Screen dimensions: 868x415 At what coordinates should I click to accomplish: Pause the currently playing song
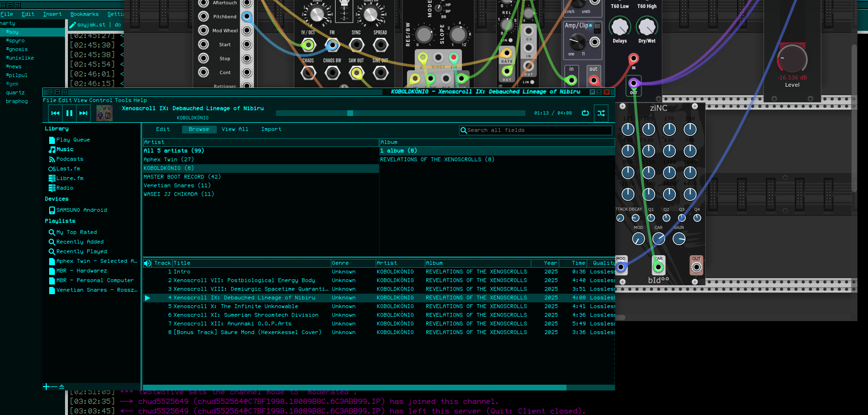[69, 113]
